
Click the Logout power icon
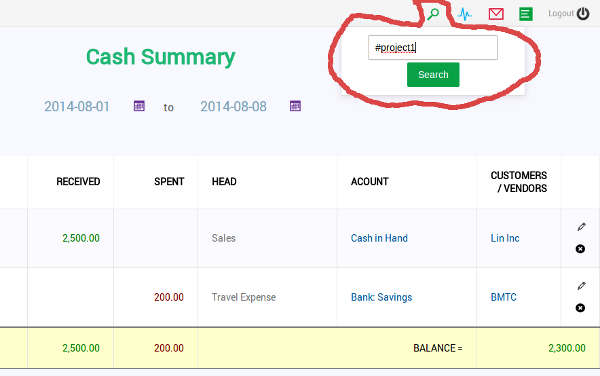(x=583, y=14)
